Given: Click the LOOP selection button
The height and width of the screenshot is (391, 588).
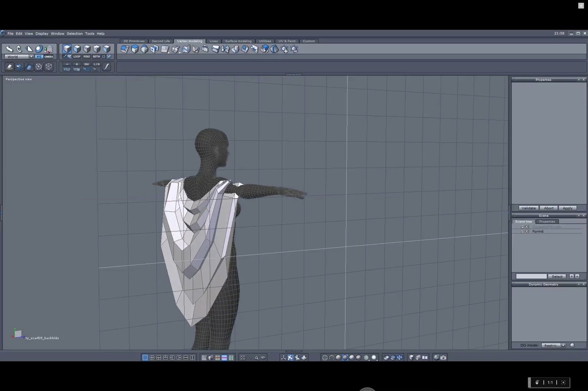Looking at the screenshot, I should click(77, 57).
